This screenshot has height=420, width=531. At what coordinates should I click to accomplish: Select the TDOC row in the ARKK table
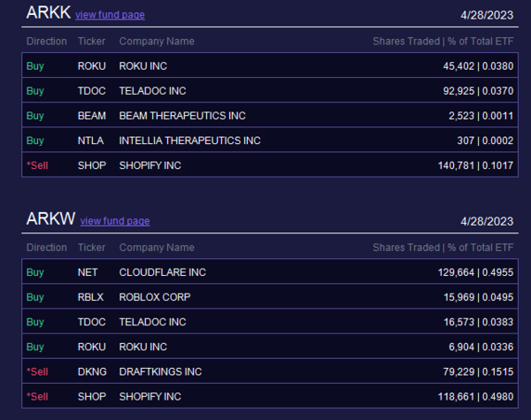[270, 90]
